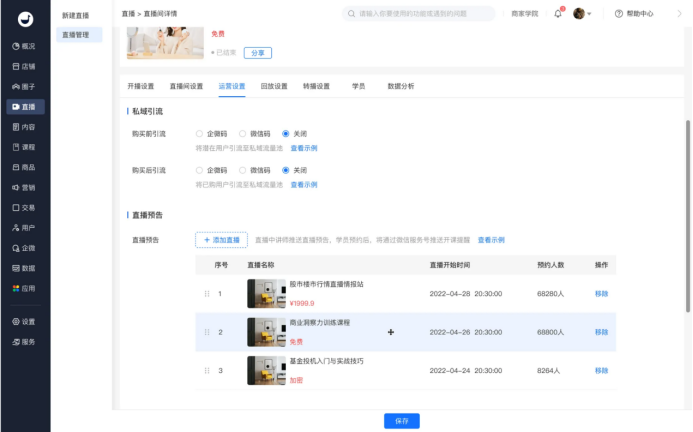Open the 用户 users sidebar item
Screen dimensions: 693x432
(25, 228)
